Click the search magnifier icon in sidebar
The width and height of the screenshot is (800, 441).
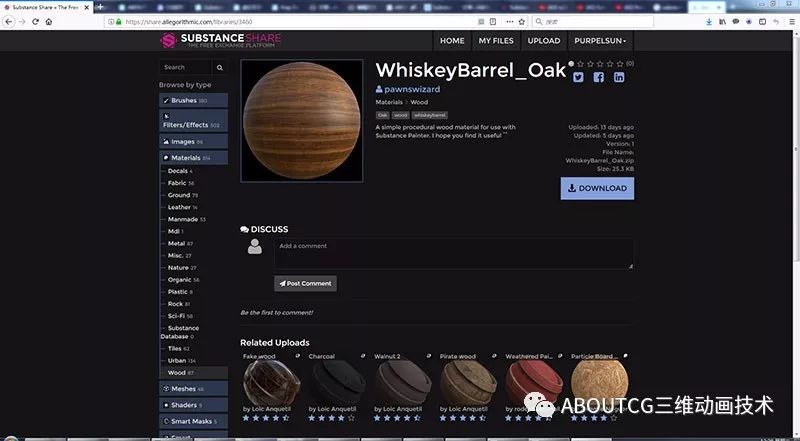click(220, 68)
